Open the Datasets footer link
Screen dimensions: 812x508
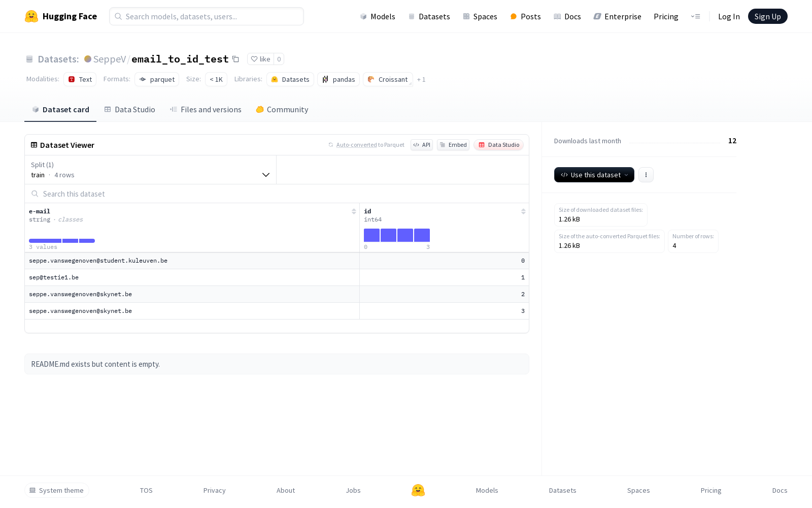pyautogui.click(x=563, y=490)
